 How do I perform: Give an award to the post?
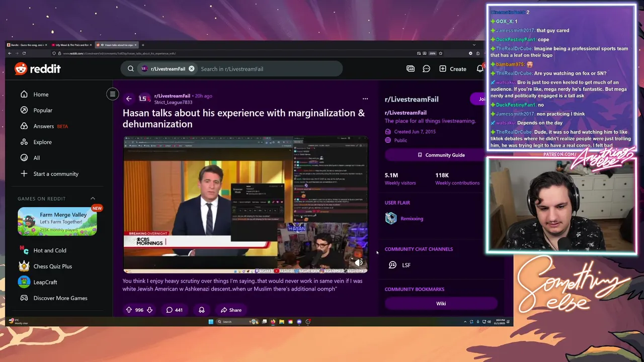point(201,310)
